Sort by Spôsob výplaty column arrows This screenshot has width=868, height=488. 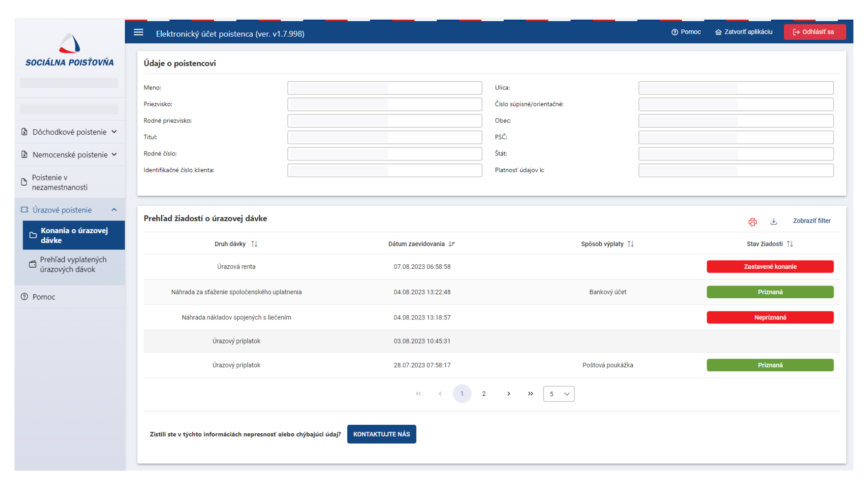click(631, 244)
